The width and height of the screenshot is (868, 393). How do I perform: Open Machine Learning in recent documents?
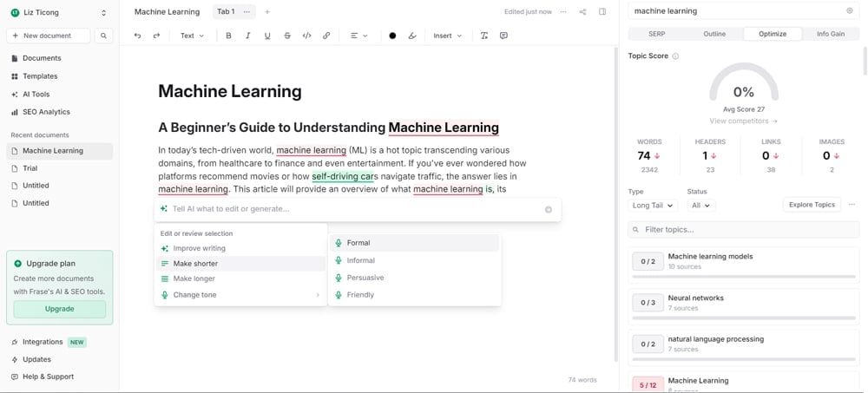tap(60, 151)
